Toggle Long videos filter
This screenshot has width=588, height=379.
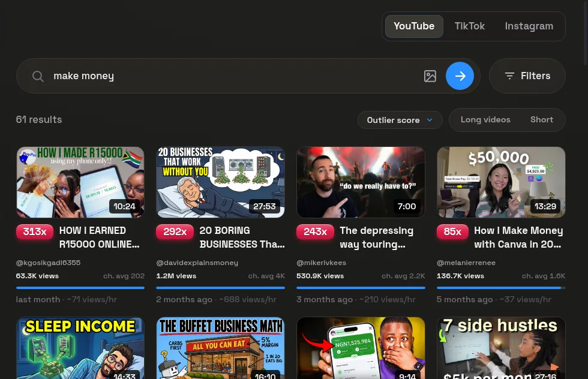coord(485,119)
